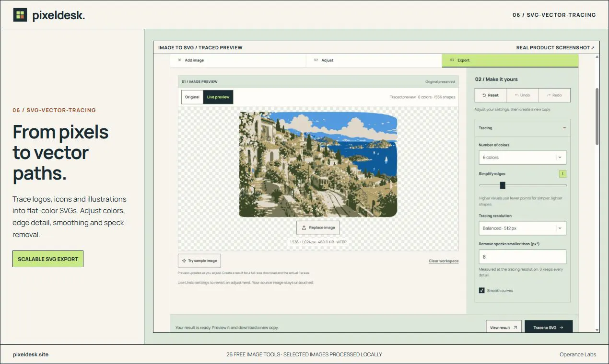Click the embedded page vertical scrollbar
This screenshot has height=364, width=609.
pos(597,116)
